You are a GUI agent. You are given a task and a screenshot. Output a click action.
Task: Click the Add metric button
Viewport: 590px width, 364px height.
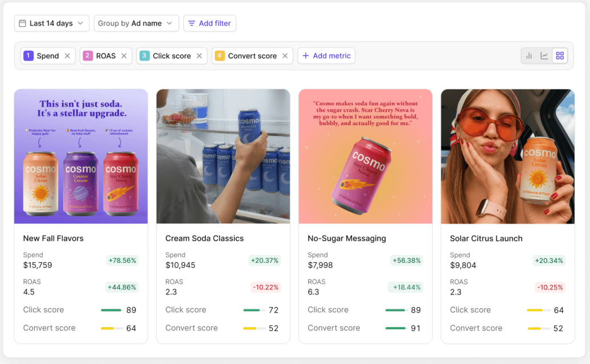click(326, 56)
